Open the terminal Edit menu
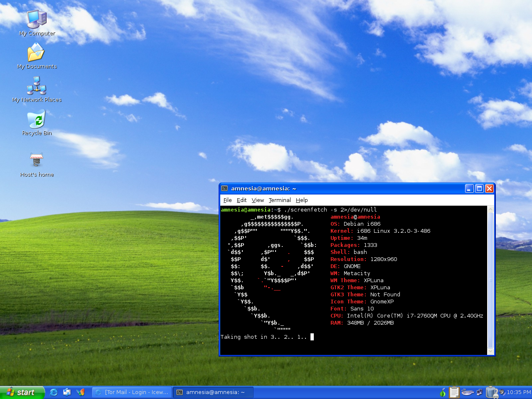This screenshot has width=532, height=399. click(x=241, y=200)
